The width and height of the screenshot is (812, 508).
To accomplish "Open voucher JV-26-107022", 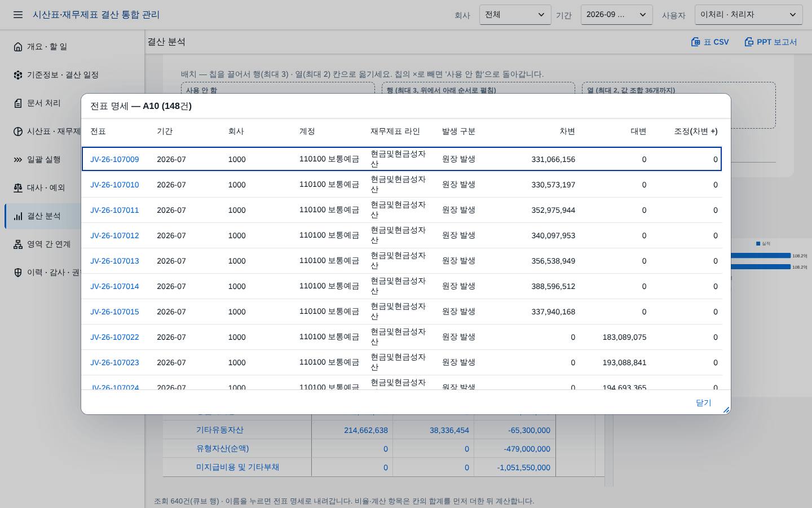I will (x=114, y=337).
